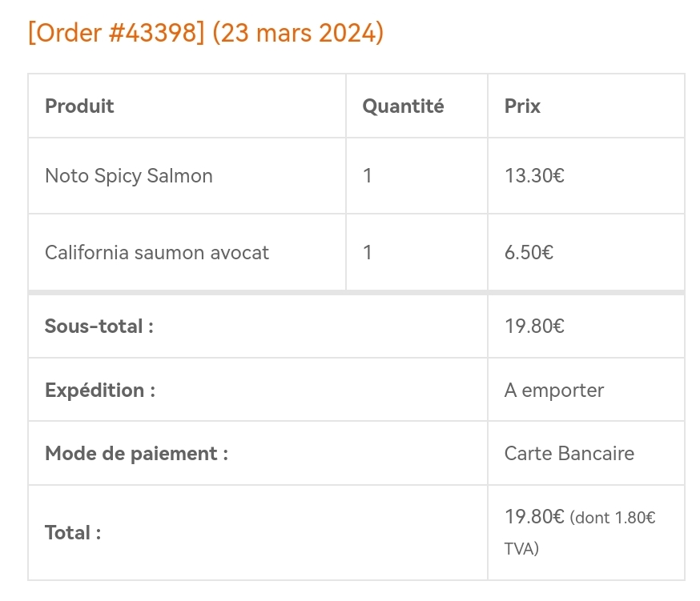Click the Quantité column header
This screenshot has width=700, height=601.
pyautogui.click(x=403, y=106)
